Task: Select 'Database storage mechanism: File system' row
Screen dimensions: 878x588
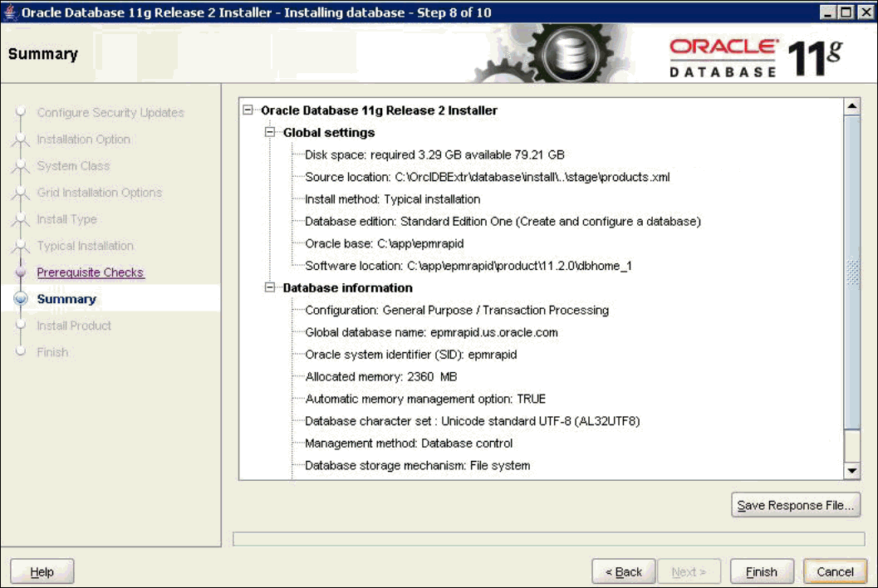Action: tap(417, 465)
